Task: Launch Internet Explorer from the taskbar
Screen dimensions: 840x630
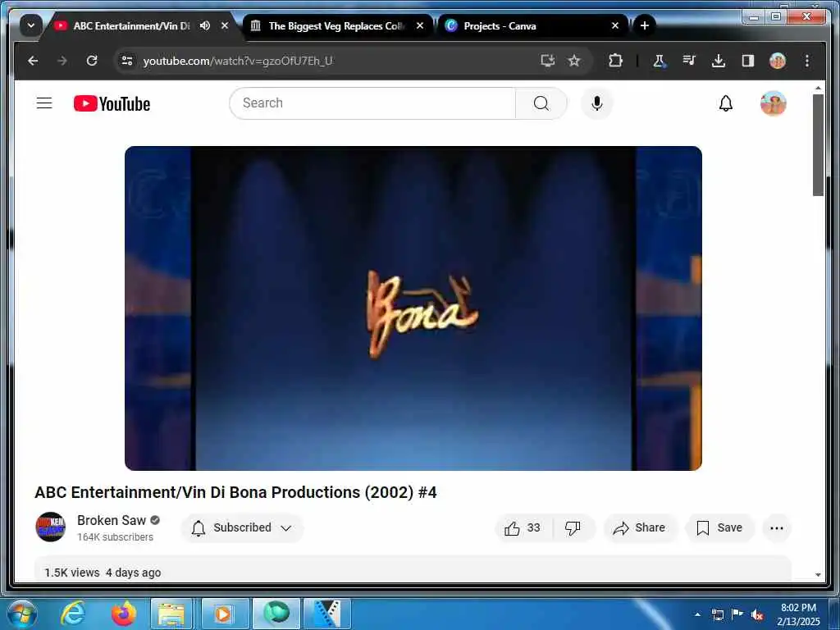Action: point(73,614)
